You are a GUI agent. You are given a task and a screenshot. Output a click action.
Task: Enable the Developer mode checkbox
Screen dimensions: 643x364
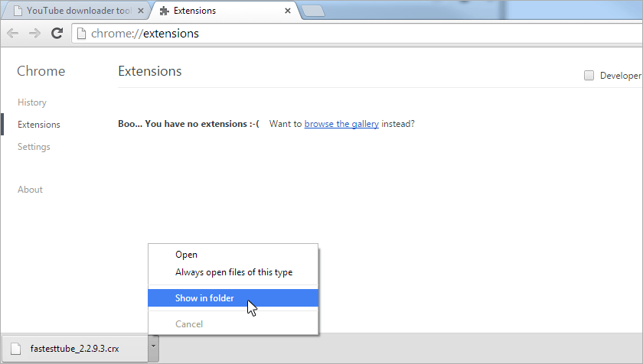click(589, 75)
